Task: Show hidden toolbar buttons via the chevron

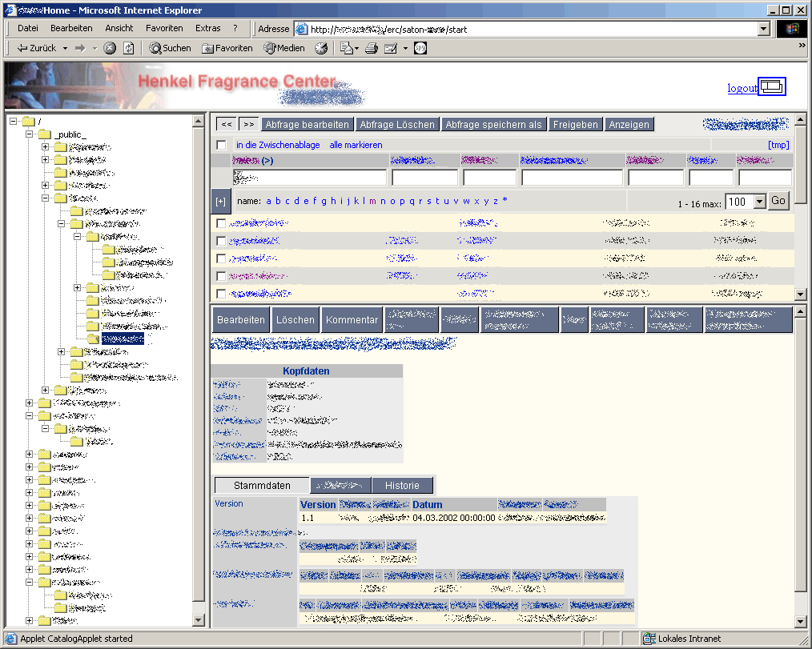Action: (x=802, y=46)
